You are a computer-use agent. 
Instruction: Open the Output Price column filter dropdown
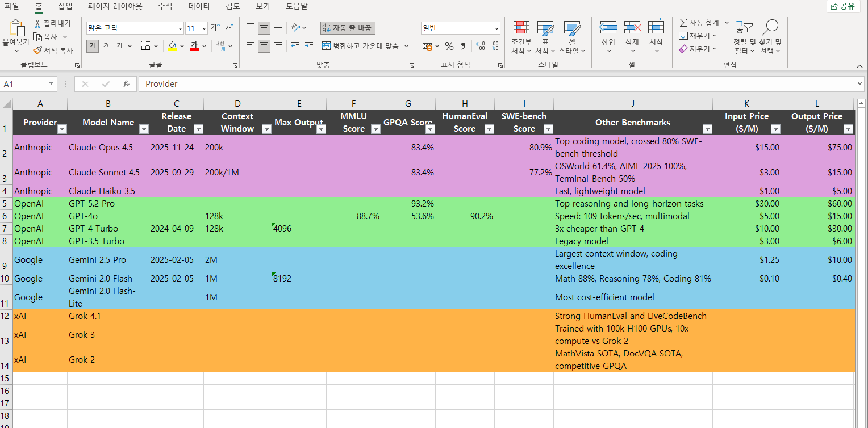pyautogui.click(x=848, y=129)
